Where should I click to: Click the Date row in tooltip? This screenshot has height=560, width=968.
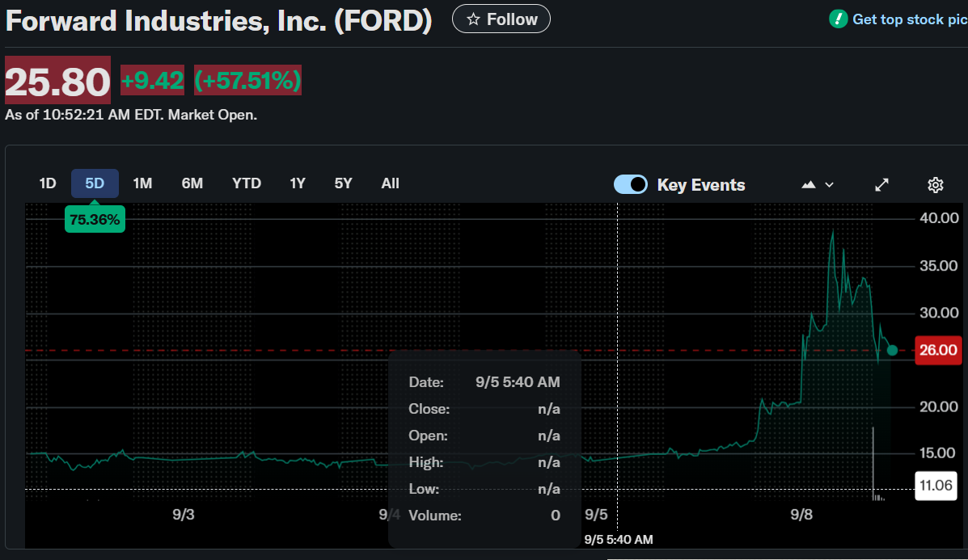(x=484, y=382)
